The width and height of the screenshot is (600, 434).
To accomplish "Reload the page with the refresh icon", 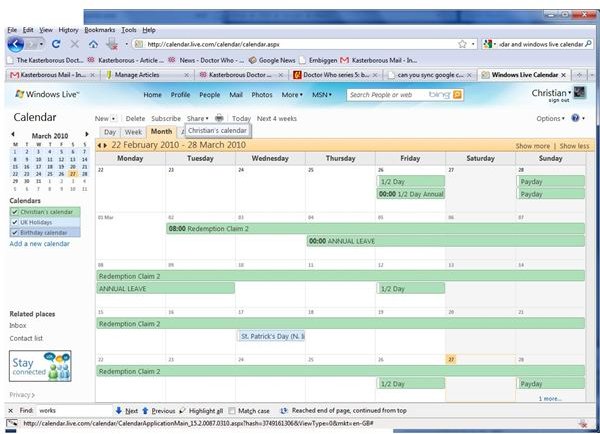I will pos(56,44).
